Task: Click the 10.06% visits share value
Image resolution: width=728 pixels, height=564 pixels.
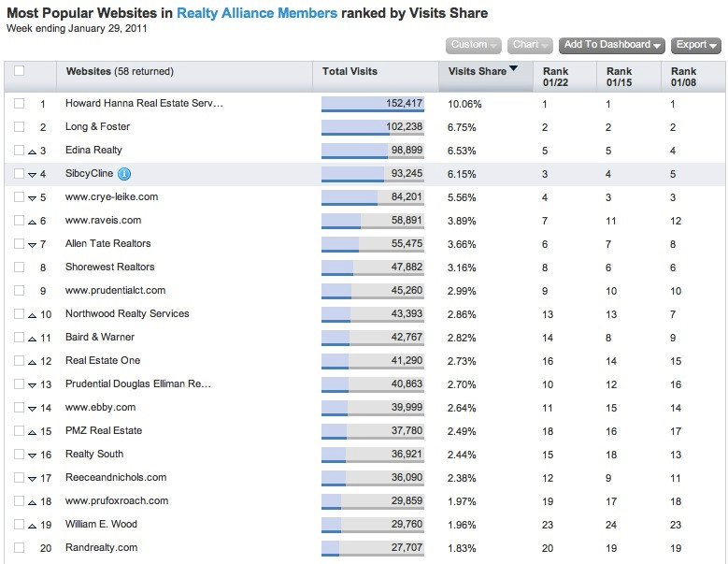Action: pos(464,104)
